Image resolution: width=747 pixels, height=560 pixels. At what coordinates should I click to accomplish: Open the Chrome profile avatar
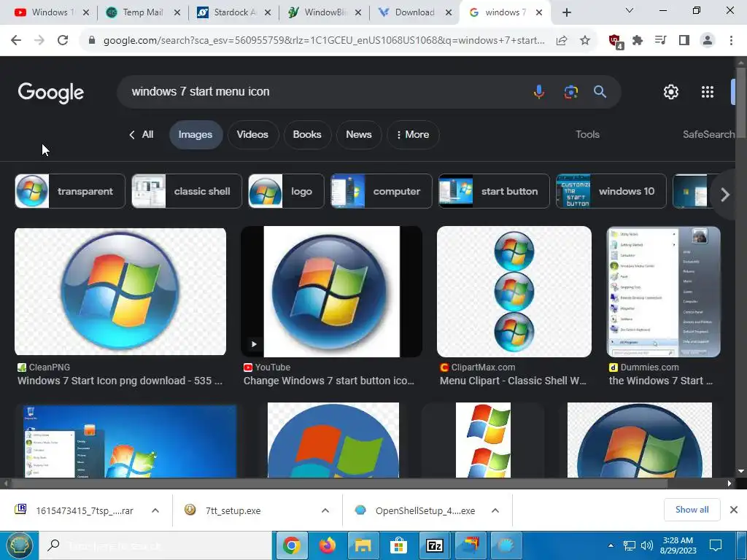click(708, 41)
